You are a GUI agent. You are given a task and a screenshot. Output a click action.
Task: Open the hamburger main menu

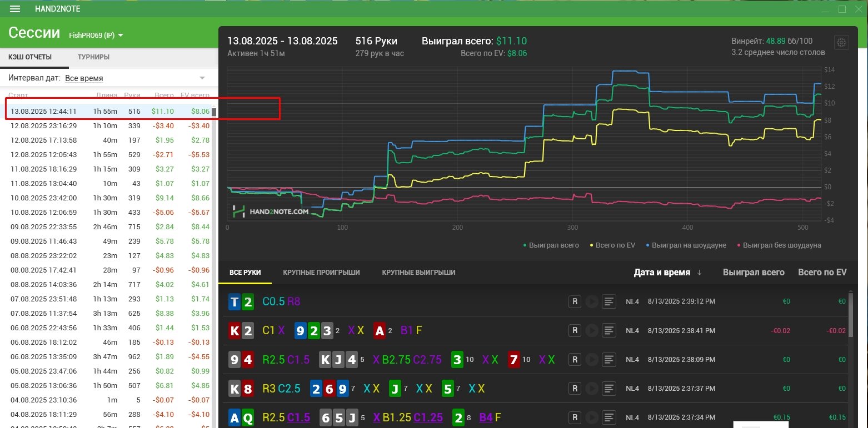(15, 9)
